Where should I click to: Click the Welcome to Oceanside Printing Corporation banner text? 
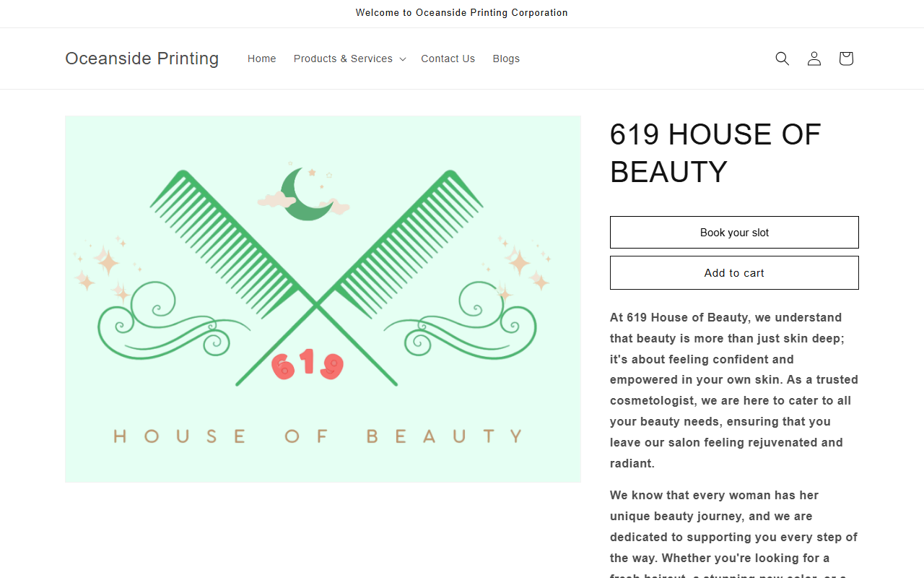[462, 13]
